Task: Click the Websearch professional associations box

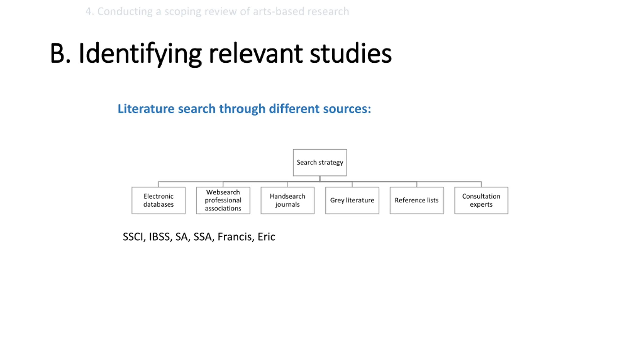Action: click(223, 200)
